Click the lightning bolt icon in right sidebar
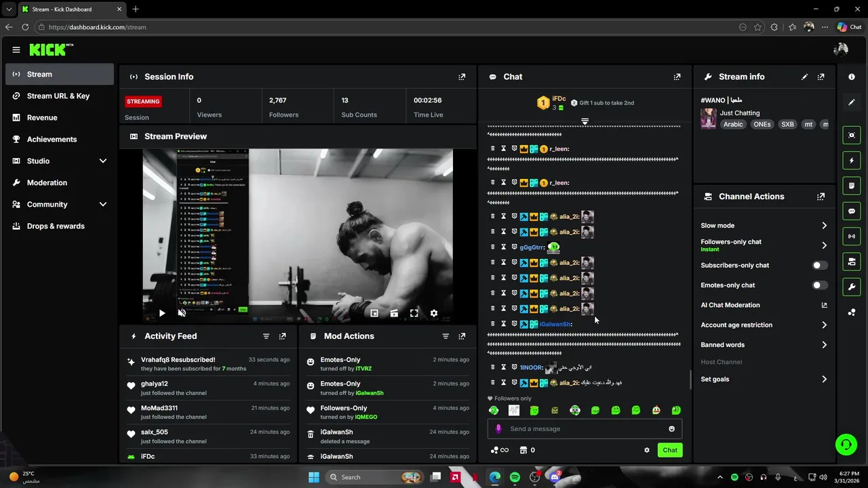The width and height of the screenshot is (868, 488). (852, 161)
